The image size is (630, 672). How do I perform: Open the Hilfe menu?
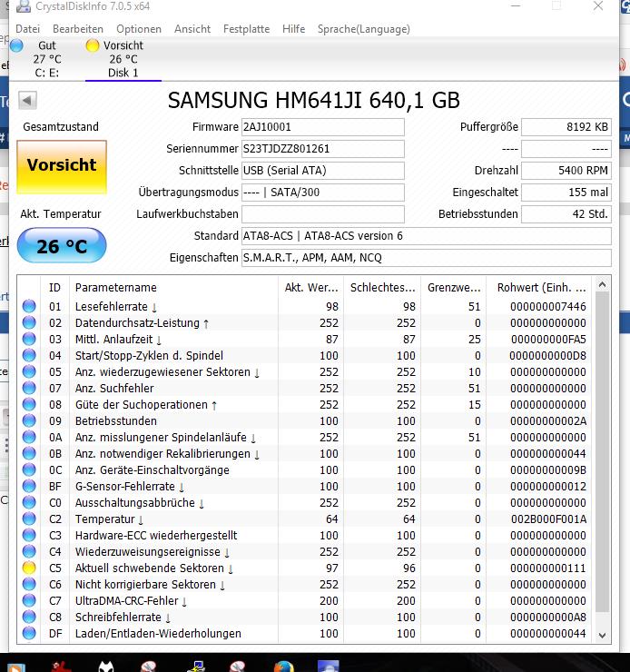click(x=294, y=29)
